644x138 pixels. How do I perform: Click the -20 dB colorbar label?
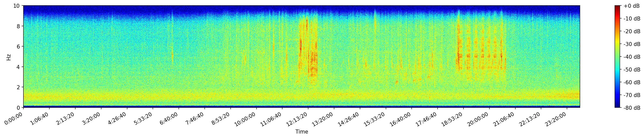pyautogui.click(x=632, y=31)
